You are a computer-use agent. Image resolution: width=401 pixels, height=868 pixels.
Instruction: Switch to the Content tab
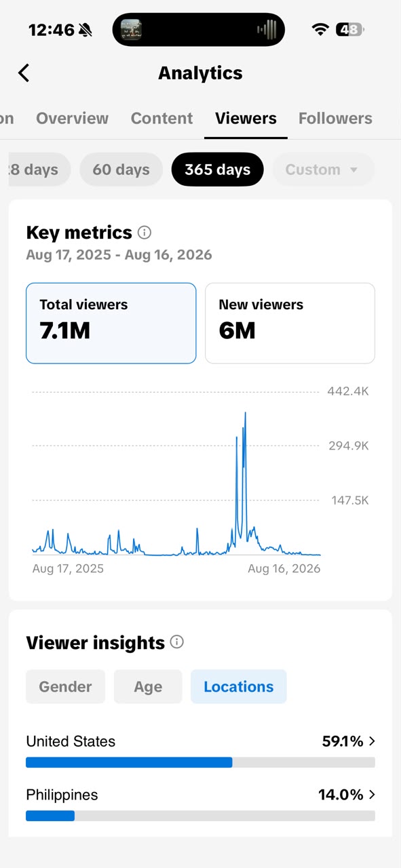161,118
